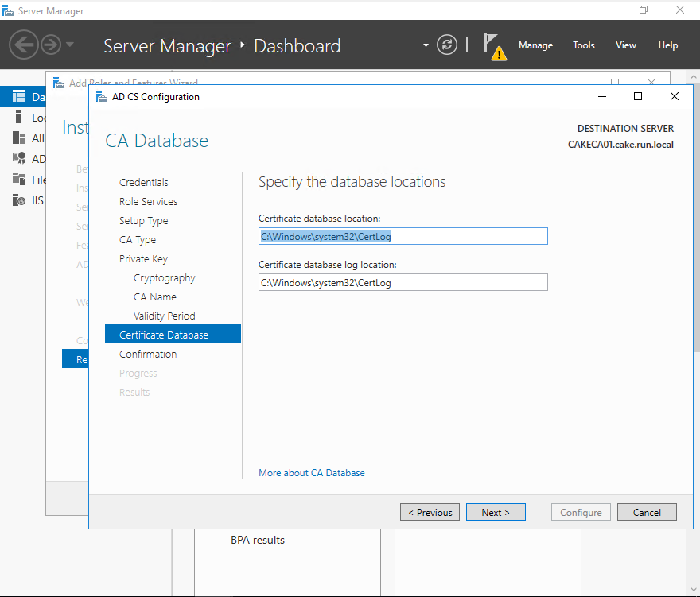The image size is (700, 597).
Task: Click the forward navigation arrow
Action: 51,45
